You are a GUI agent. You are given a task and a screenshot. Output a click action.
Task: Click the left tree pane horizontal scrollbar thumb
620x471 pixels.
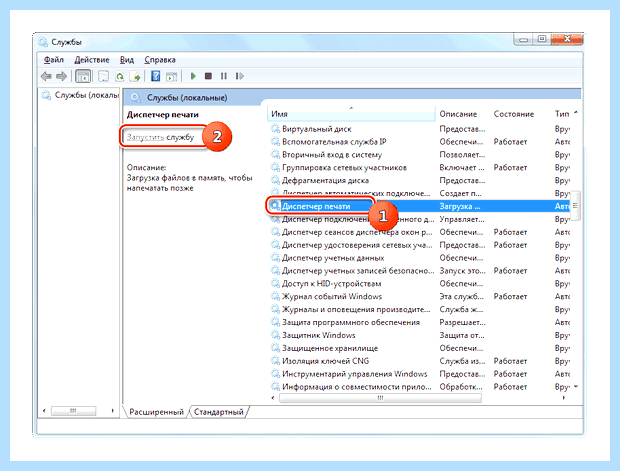73,411
